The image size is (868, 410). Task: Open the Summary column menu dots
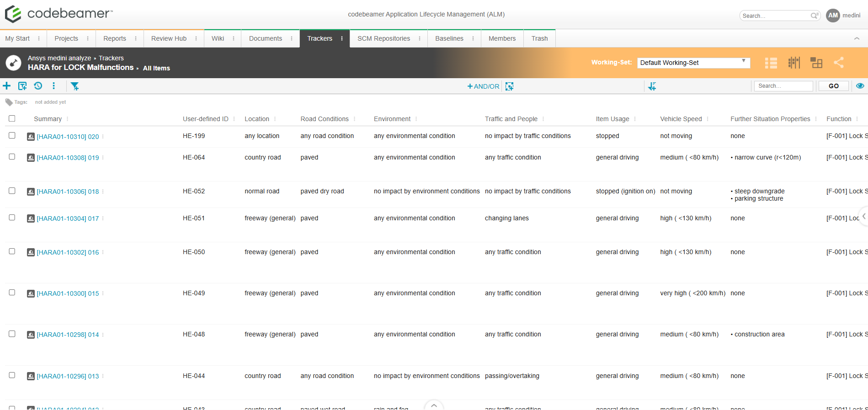coord(67,119)
